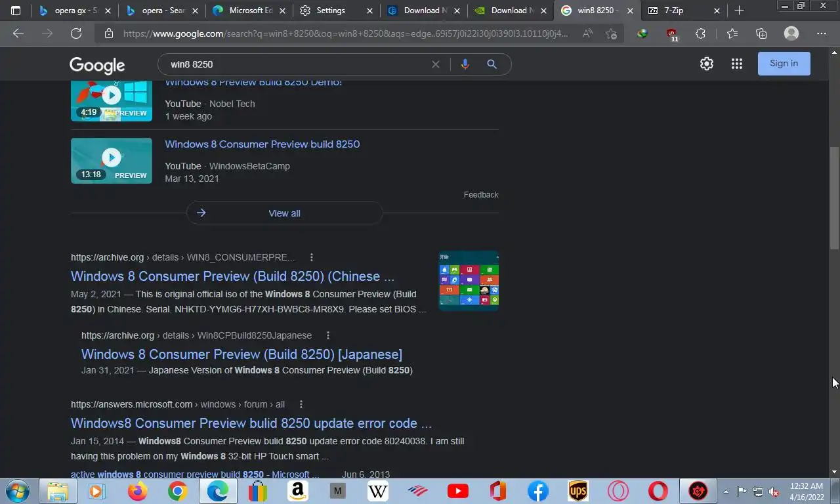This screenshot has height=504, width=840.
Task: Open the YouTube taskbar shortcut
Action: click(457, 491)
